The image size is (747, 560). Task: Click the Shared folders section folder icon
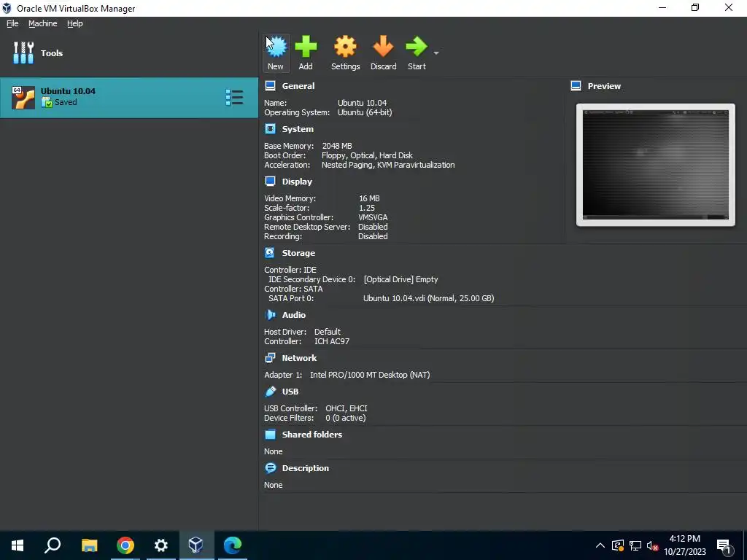(270, 435)
